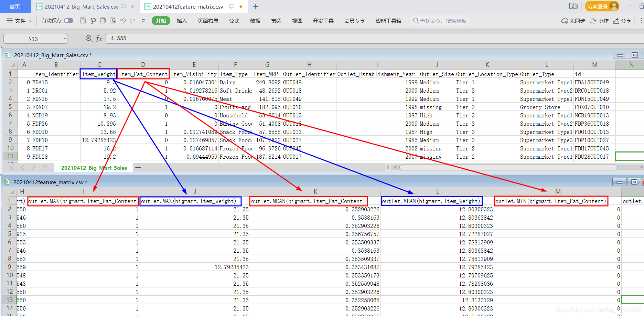This screenshot has height=316, width=644.
Task: Open the 文件 menu dropdown
Action: pyautogui.click(x=19, y=21)
